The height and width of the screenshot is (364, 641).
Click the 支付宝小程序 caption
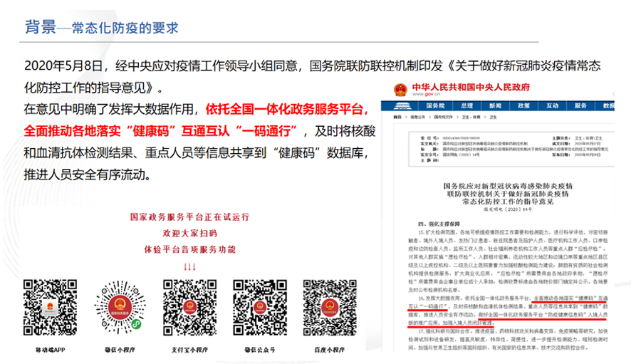(x=189, y=350)
